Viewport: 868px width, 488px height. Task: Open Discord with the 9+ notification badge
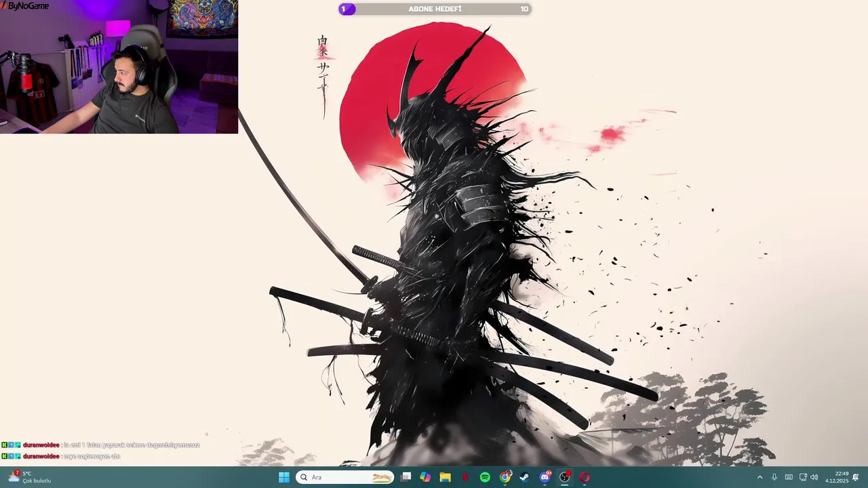(x=545, y=477)
